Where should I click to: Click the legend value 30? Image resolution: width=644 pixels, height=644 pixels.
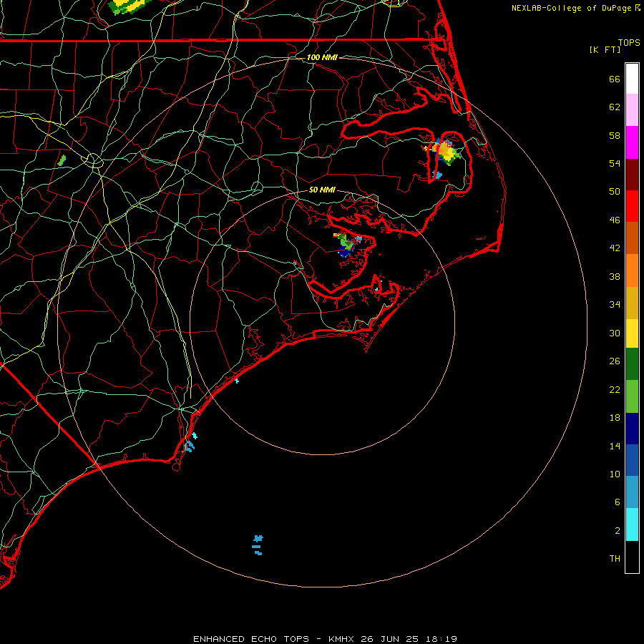pos(615,333)
